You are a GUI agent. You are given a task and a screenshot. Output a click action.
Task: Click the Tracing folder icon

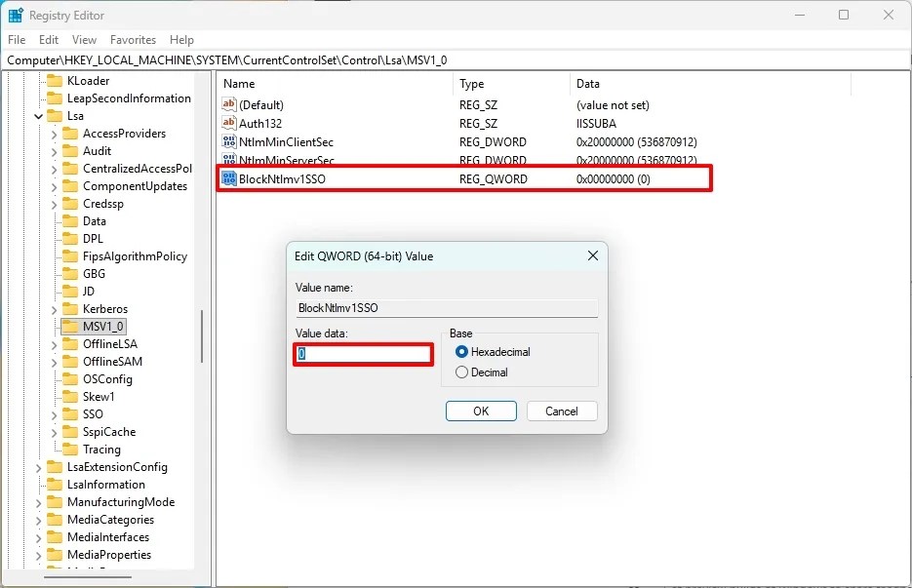(x=70, y=449)
